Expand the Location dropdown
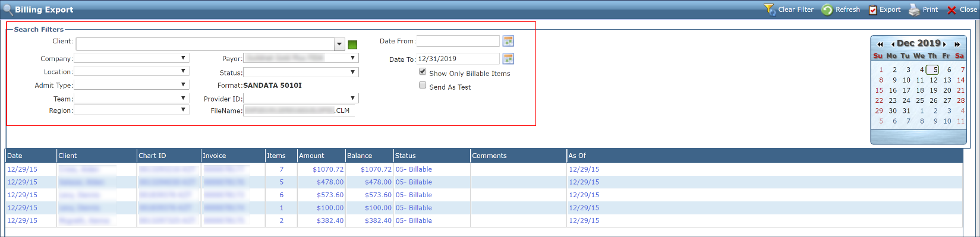 point(183,71)
